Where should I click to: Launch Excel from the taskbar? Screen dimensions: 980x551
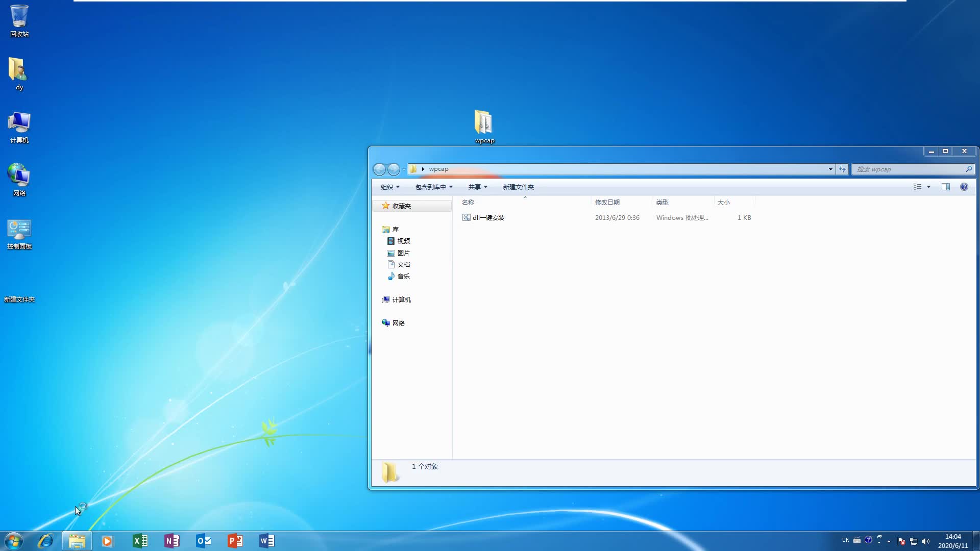(140, 541)
